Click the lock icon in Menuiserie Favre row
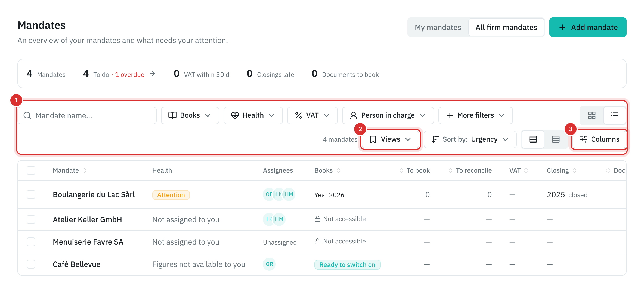Screen dimensions: 644x305 (x=317, y=241)
